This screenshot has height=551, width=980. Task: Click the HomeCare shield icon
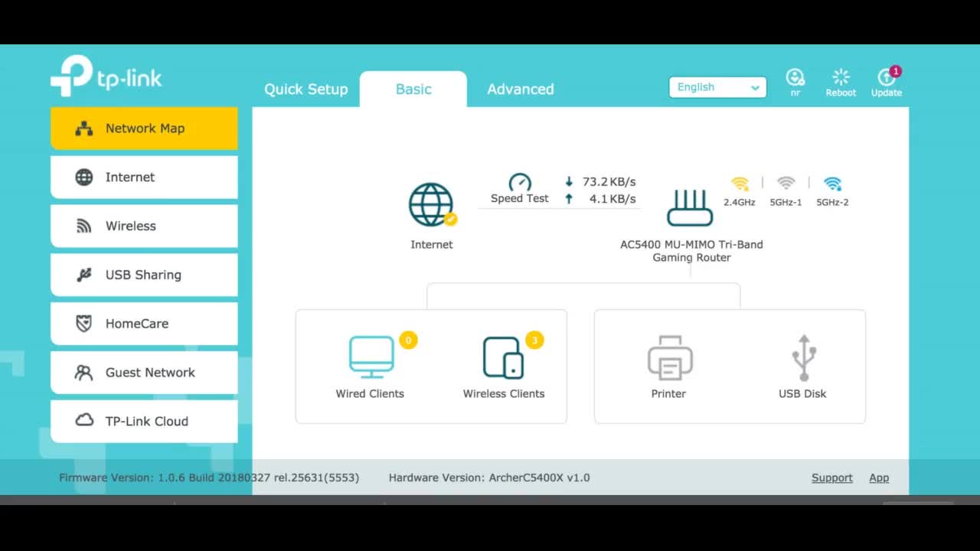tap(84, 324)
